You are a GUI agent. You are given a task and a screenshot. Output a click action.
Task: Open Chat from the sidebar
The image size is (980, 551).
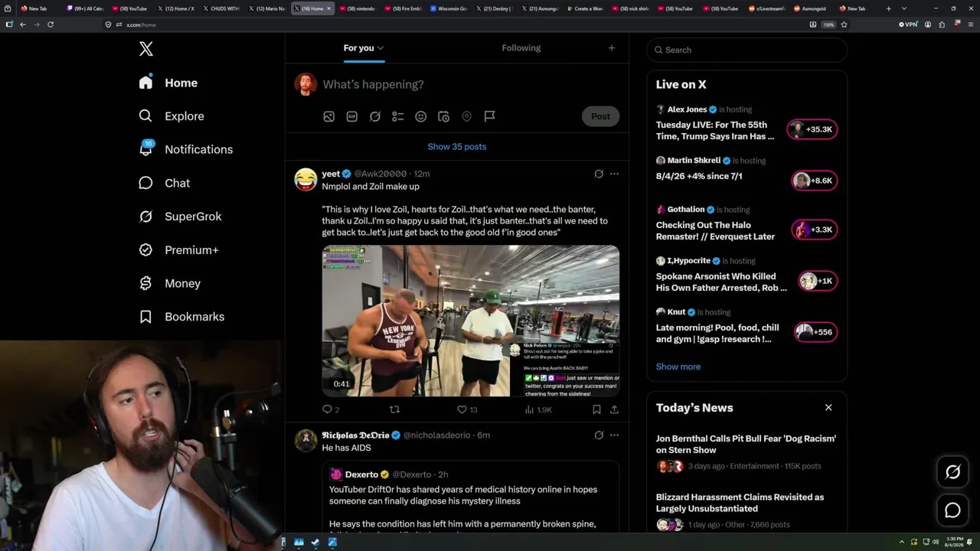coord(164,183)
